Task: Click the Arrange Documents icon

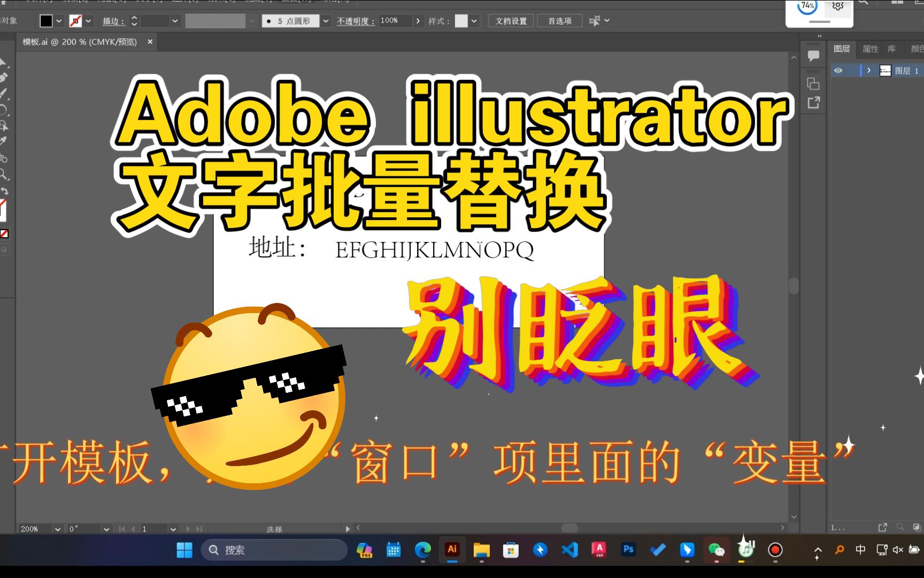Action: point(813,85)
